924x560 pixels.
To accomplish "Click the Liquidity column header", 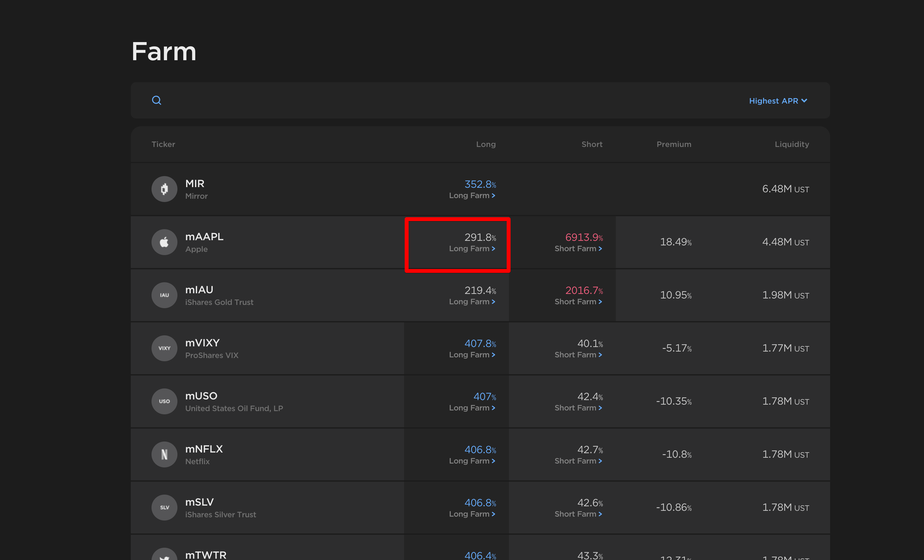I will click(792, 144).
